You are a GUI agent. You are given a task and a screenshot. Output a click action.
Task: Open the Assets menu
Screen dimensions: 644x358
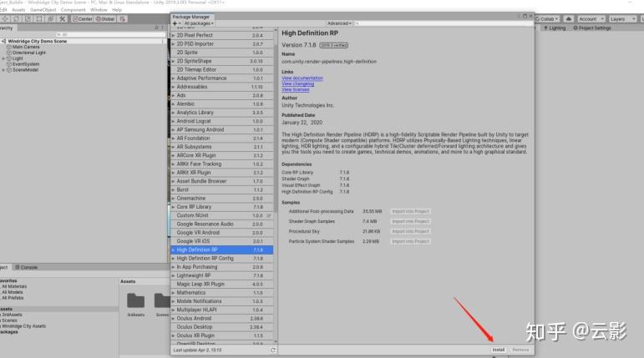pyautogui.click(x=18, y=9)
